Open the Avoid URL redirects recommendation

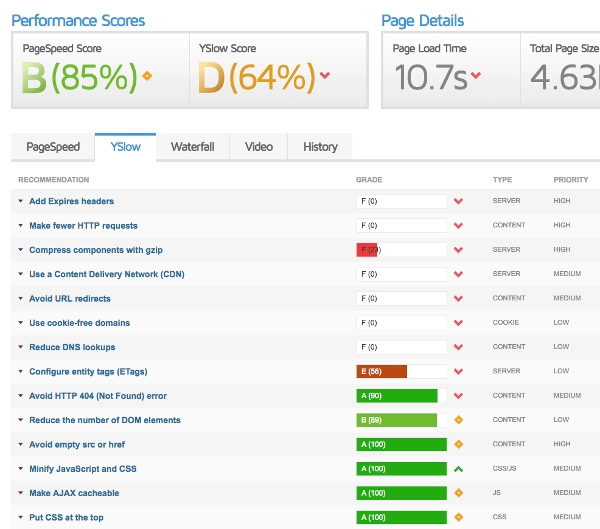(x=70, y=299)
